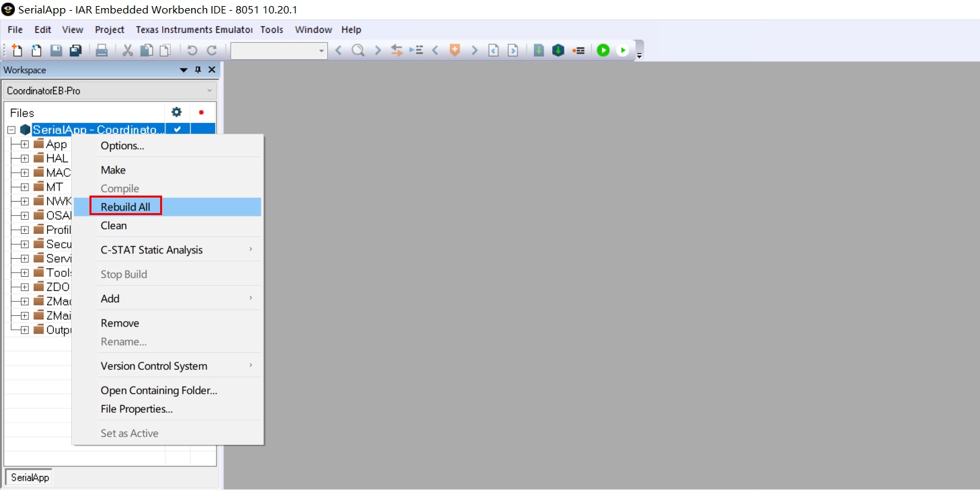
Task: Click the empty toolbar search combo box
Action: [274, 50]
